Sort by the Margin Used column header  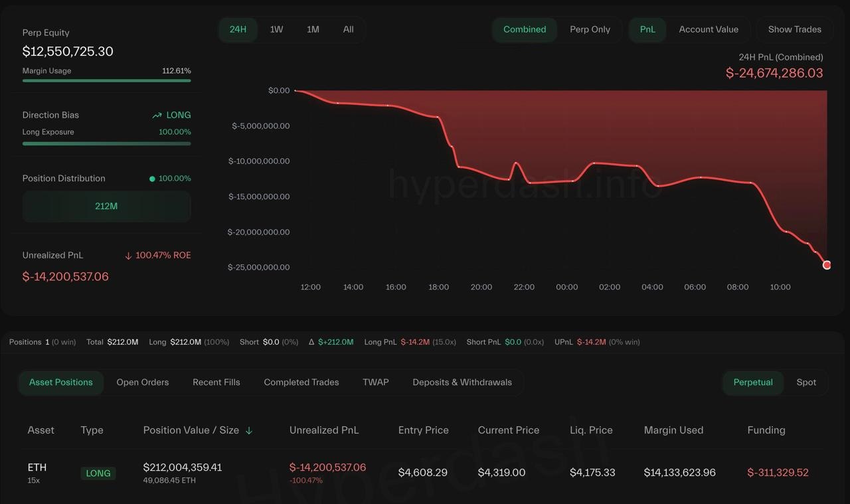coord(673,430)
